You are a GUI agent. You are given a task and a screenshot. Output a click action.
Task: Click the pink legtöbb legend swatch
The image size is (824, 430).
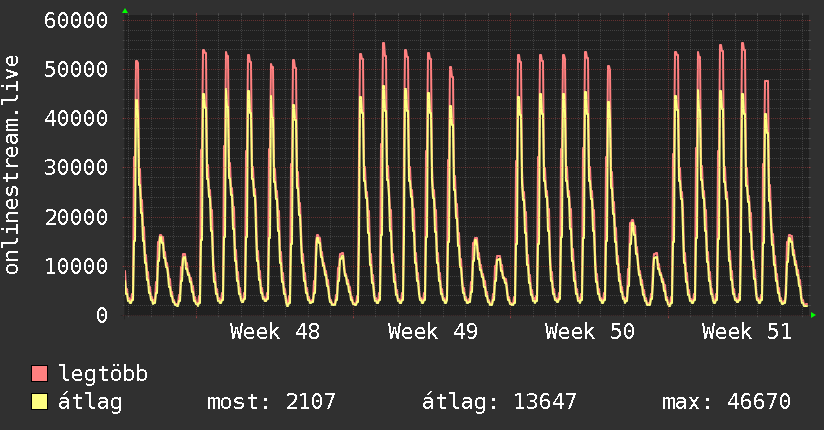[39, 374]
